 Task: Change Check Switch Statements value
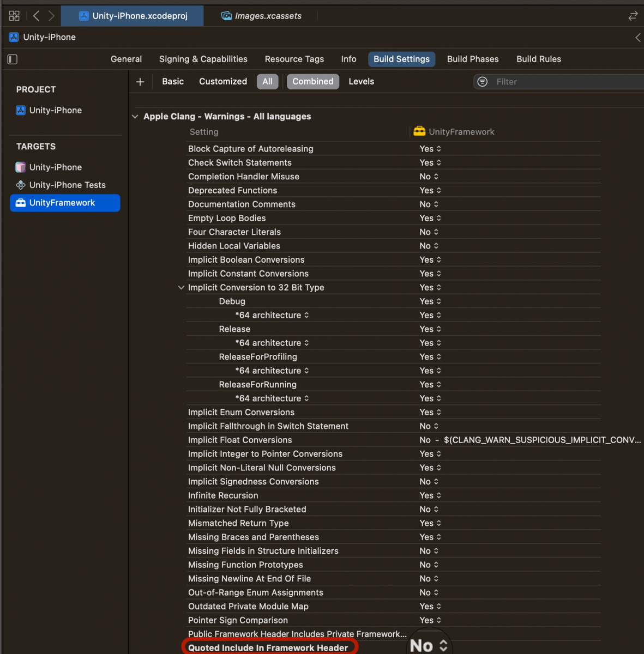click(430, 162)
